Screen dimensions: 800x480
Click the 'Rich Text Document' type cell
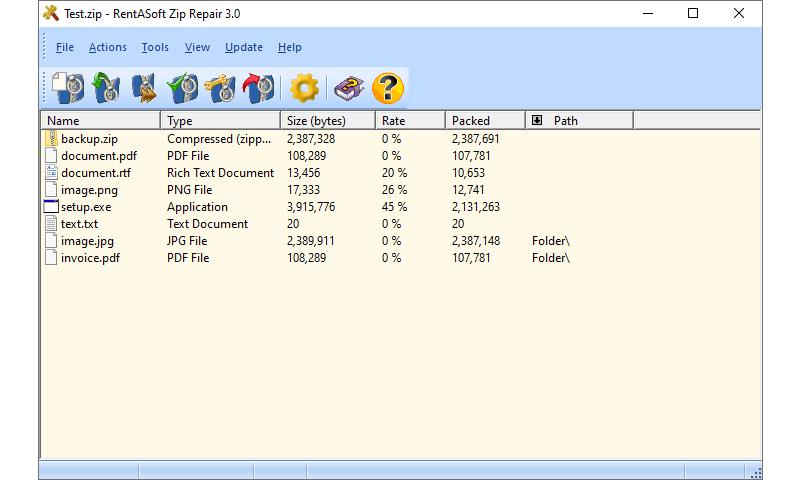(x=220, y=173)
